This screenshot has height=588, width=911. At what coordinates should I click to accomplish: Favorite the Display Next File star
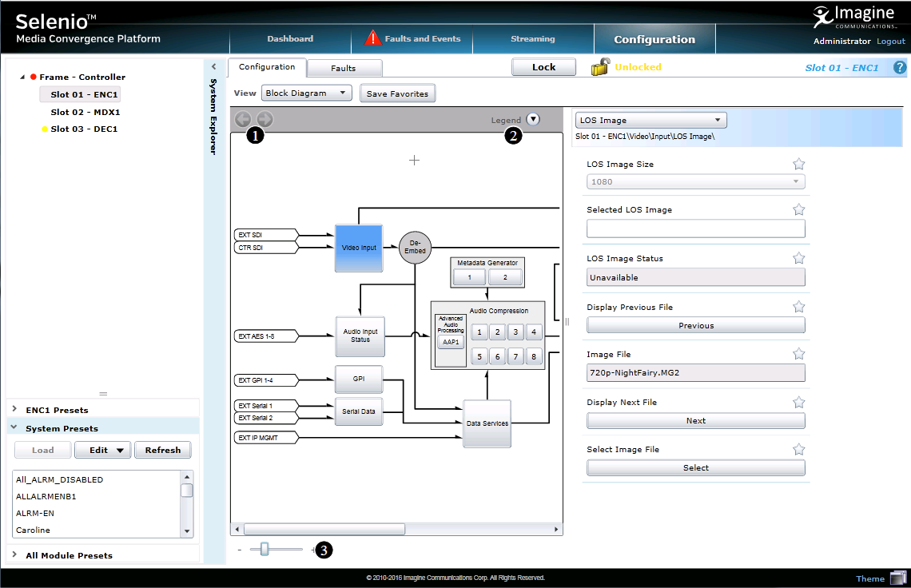click(799, 402)
